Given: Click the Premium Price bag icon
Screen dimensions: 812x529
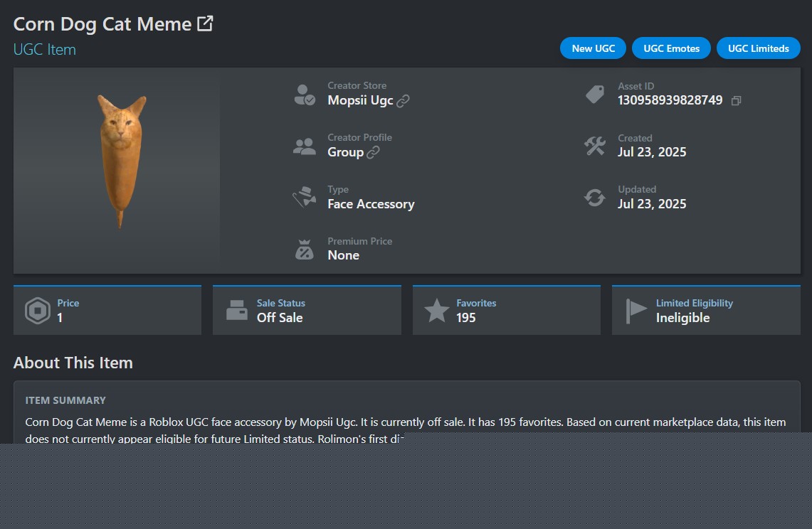Looking at the screenshot, I should tap(305, 250).
